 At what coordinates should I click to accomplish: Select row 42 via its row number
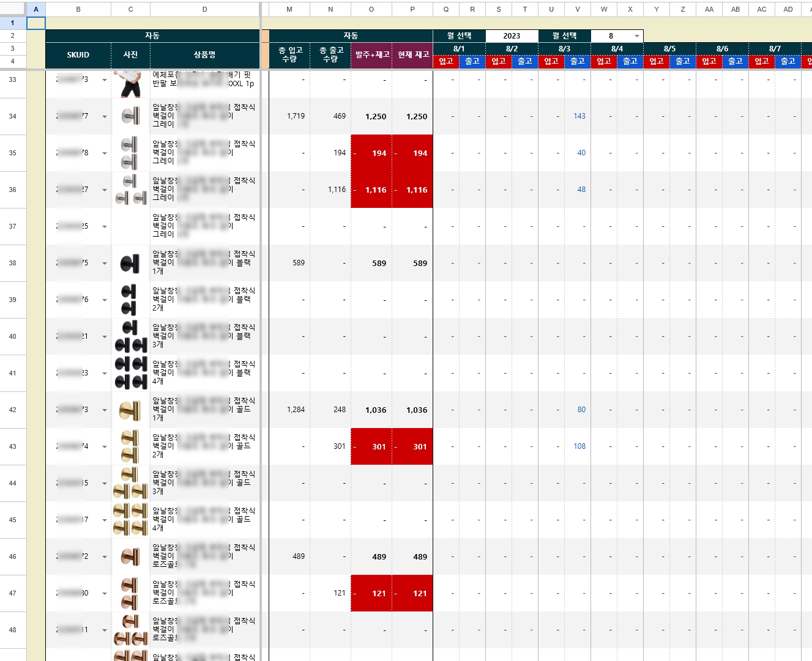click(13, 410)
